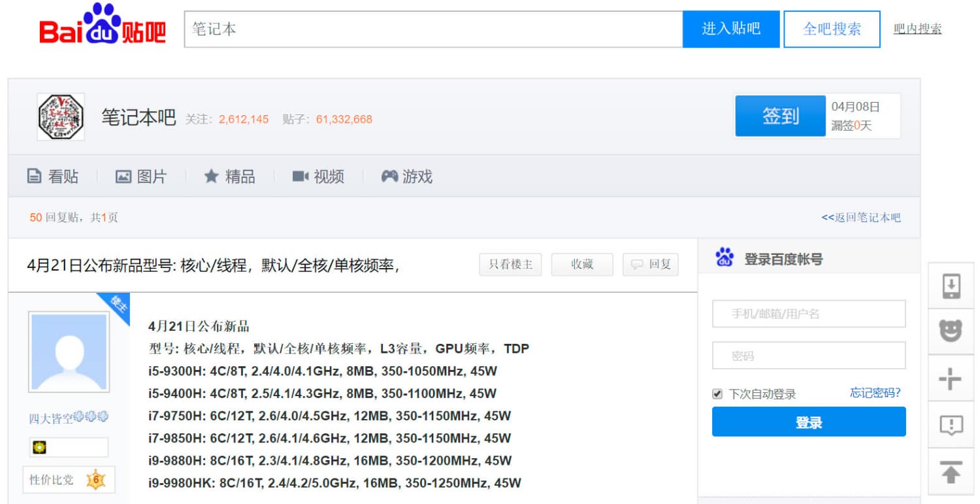Click the 忘记密码? link
The height and width of the screenshot is (504, 980).
[x=875, y=393]
